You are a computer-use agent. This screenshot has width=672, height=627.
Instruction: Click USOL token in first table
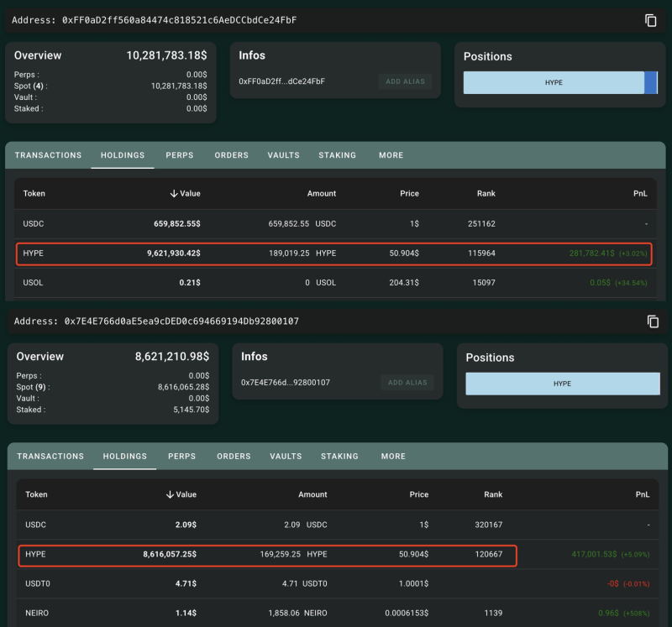pos(33,283)
